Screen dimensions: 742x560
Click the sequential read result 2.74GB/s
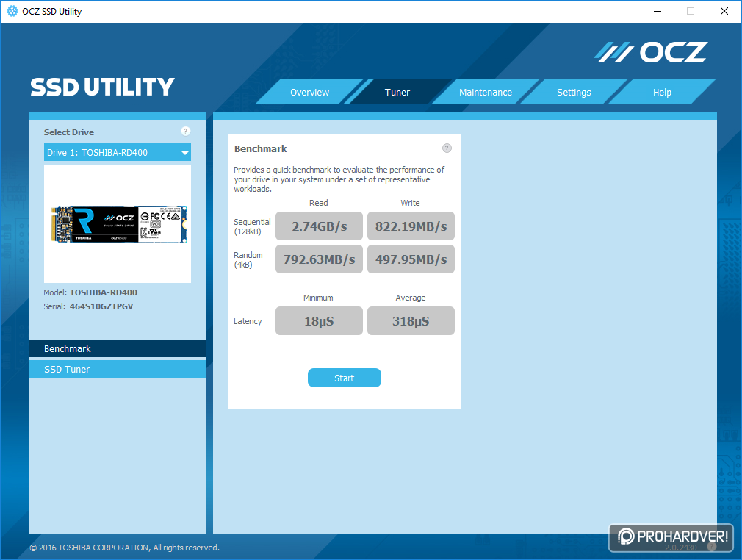point(319,226)
